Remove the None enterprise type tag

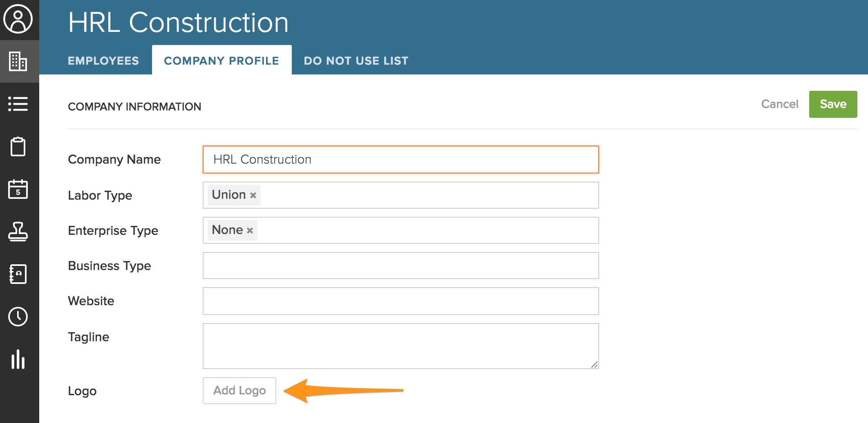pyautogui.click(x=250, y=231)
